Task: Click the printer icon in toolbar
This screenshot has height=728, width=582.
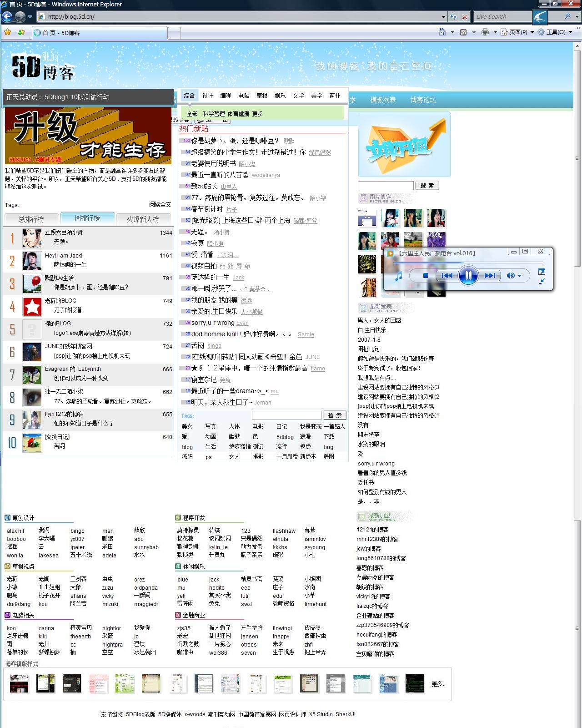Action: pos(485,32)
